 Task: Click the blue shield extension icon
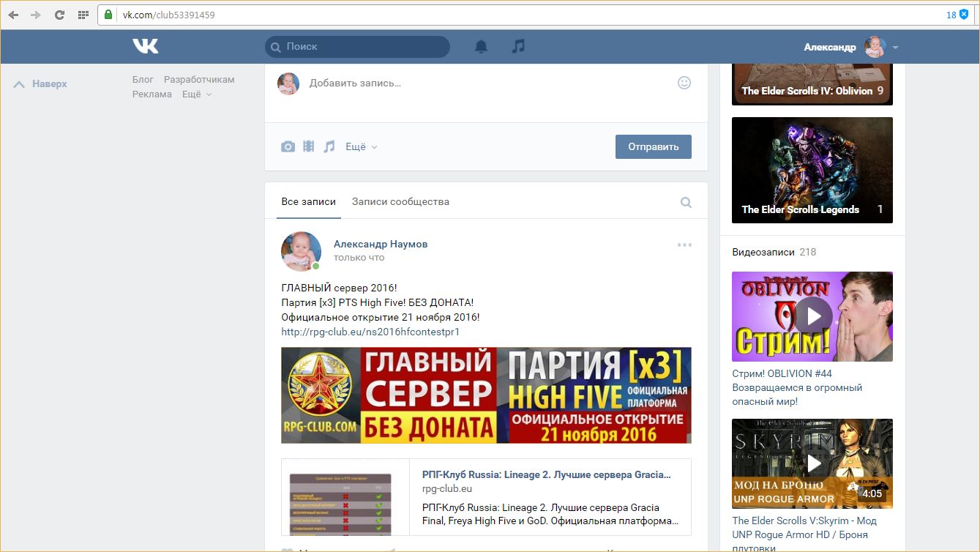click(965, 15)
